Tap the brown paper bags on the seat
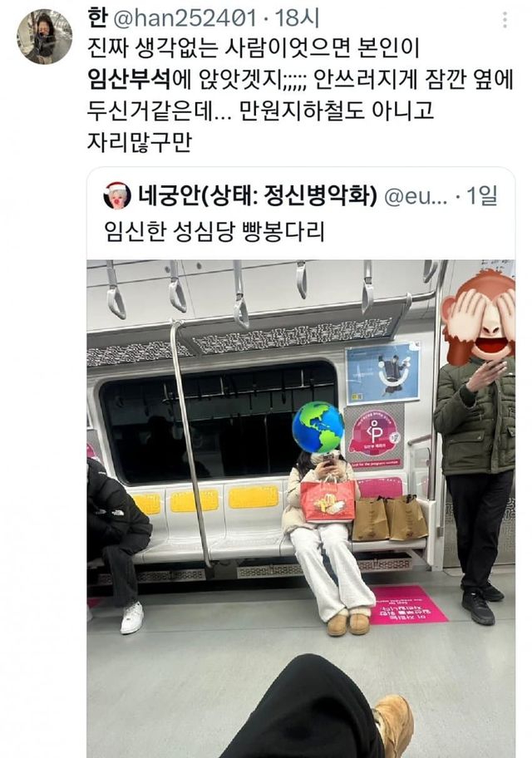The height and width of the screenshot is (758, 532). (x=389, y=518)
